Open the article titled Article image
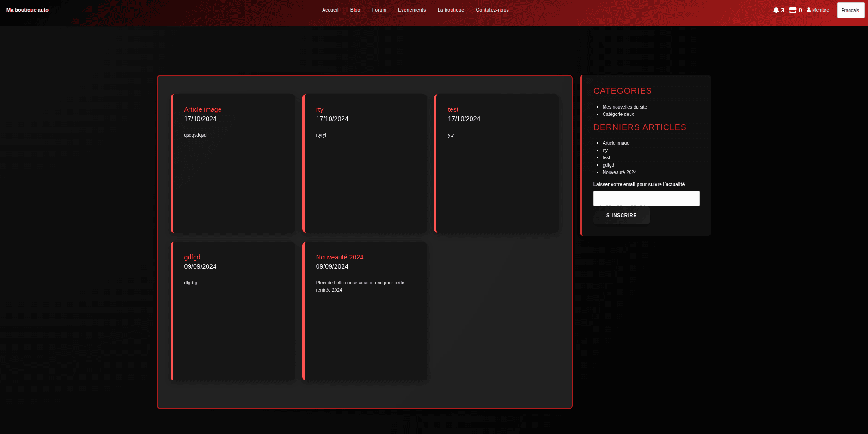The width and height of the screenshot is (868, 434). coord(202,109)
